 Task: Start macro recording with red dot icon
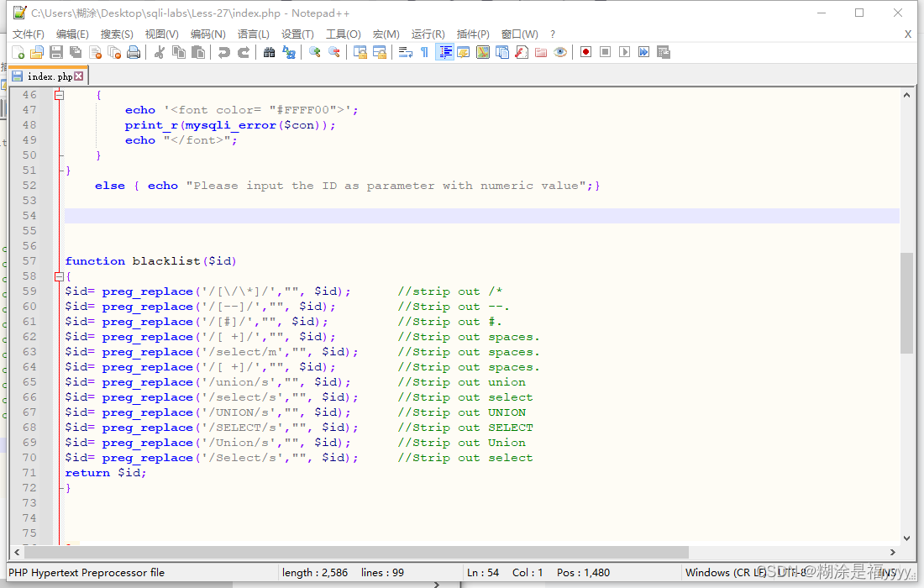pos(585,52)
